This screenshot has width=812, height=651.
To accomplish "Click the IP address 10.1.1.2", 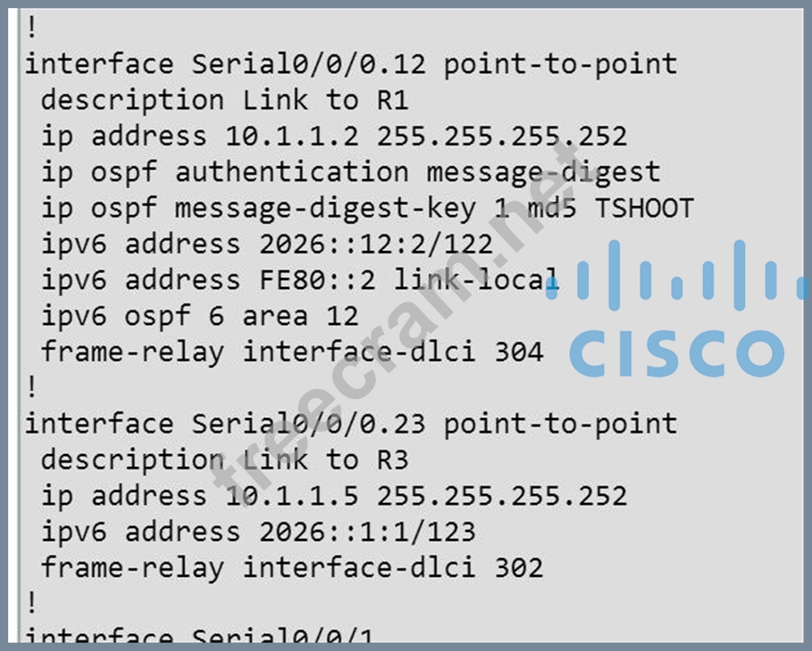I will click(x=292, y=136).
